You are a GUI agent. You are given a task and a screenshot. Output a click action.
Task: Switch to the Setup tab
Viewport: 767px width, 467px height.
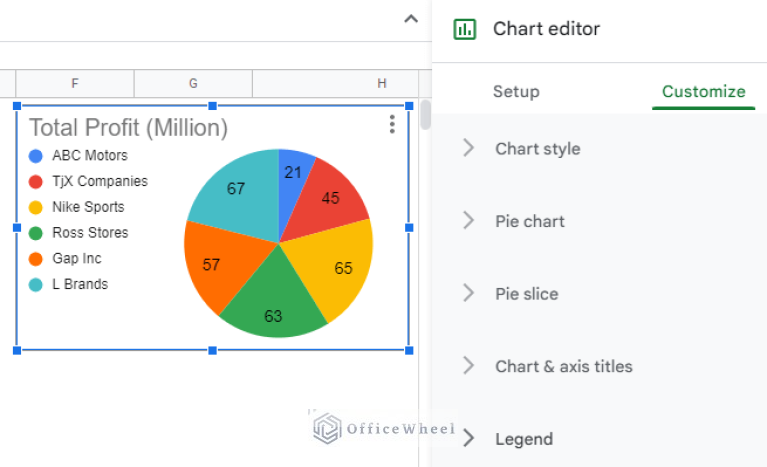pos(516,91)
